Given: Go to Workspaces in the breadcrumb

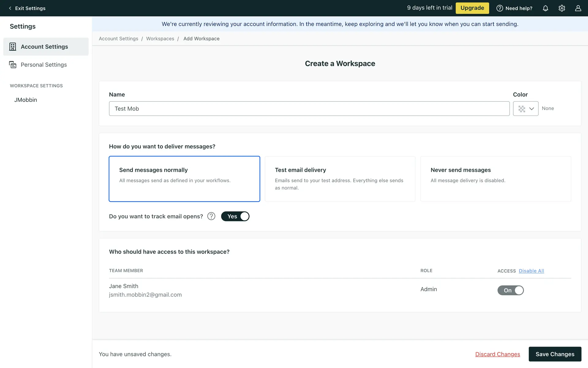Looking at the screenshot, I should pos(160,39).
